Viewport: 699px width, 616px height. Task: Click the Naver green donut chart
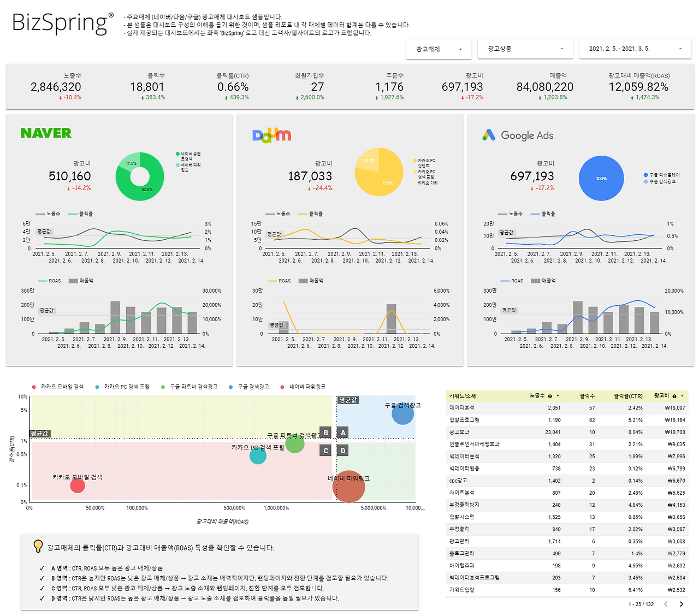(140, 176)
